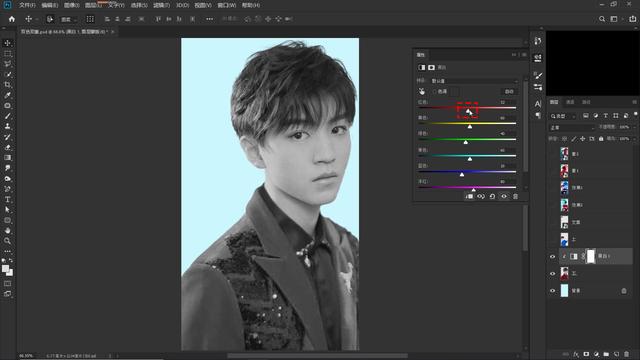Open the File menu

coord(27,5)
